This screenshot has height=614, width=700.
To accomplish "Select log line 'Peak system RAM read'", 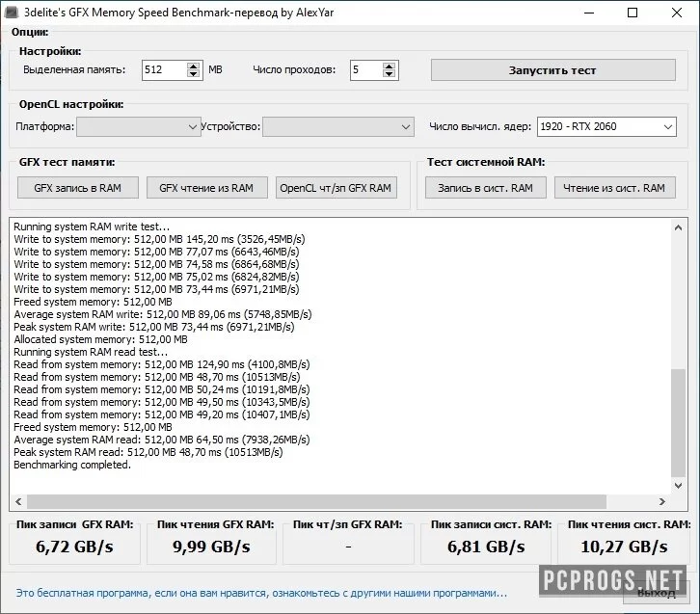I will click(x=148, y=452).
